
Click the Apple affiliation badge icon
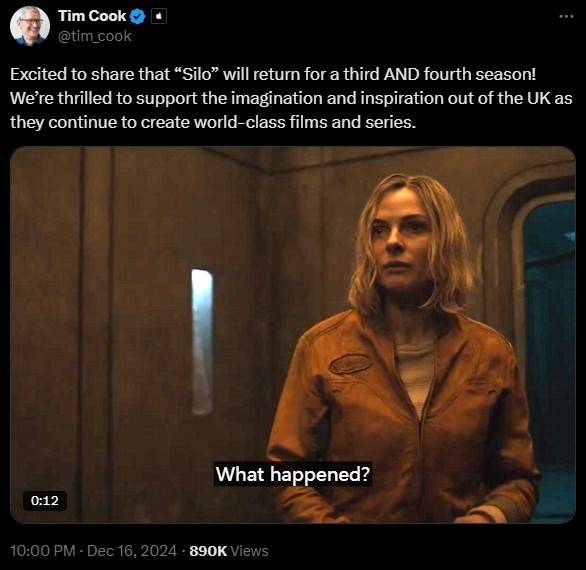[159, 16]
